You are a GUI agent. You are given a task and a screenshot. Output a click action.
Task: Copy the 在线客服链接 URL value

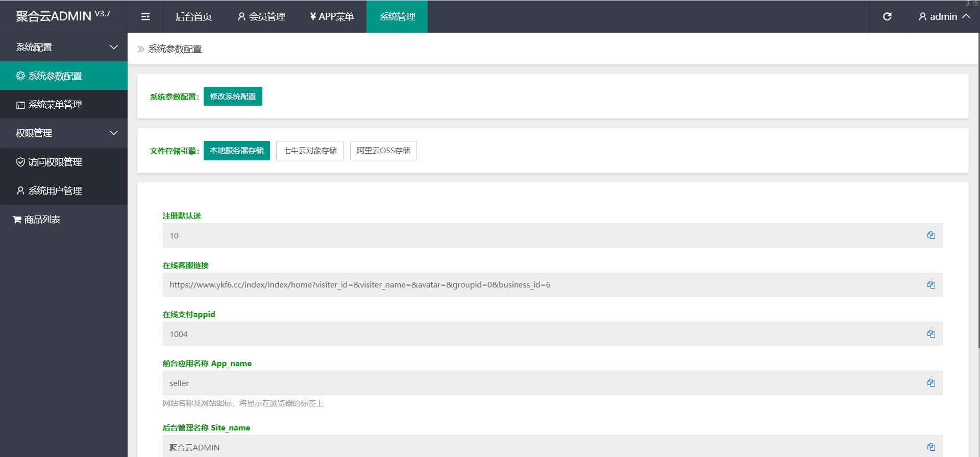tap(931, 285)
